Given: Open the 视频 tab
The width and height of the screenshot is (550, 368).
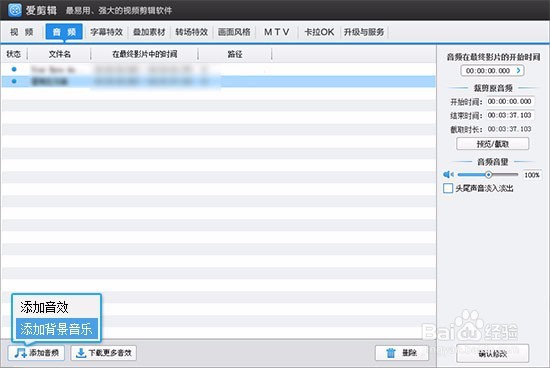Looking at the screenshot, I should pyautogui.click(x=22, y=32).
